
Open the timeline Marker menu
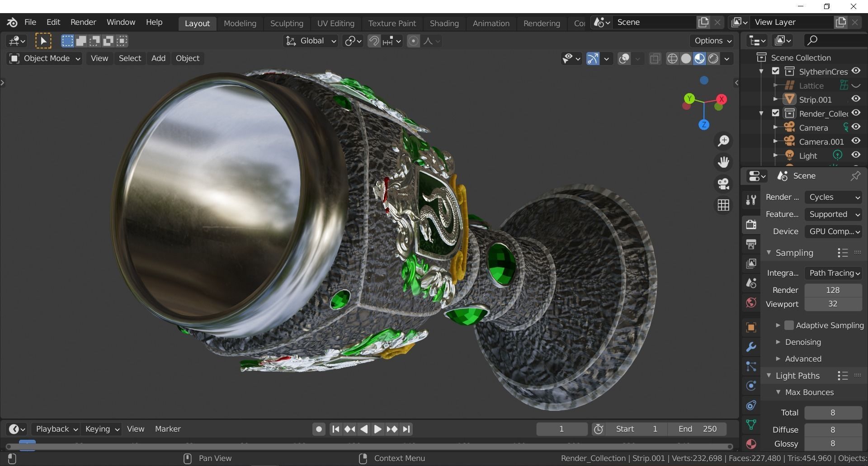[168, 429]
